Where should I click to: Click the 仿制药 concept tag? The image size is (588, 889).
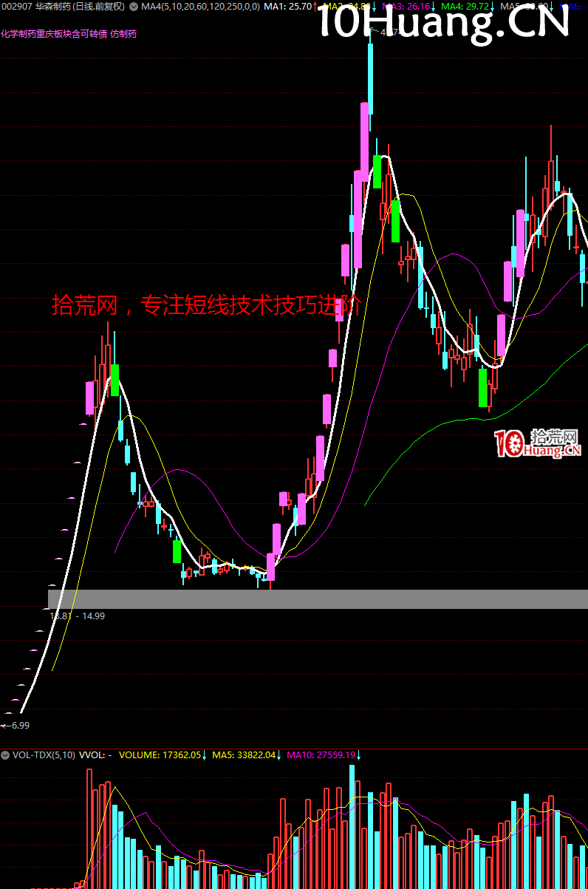pyautogui.click(x=123, y=34)
